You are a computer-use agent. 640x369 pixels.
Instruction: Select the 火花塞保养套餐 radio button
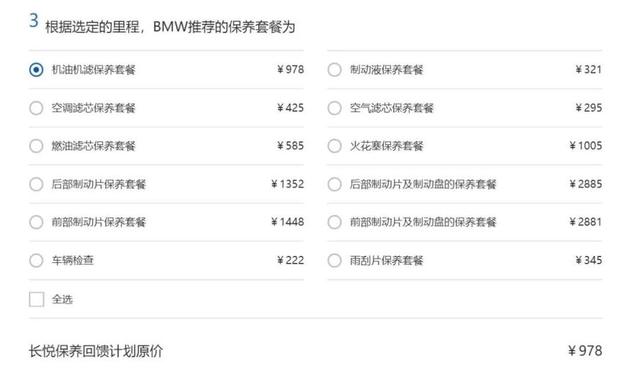[334, 146]
